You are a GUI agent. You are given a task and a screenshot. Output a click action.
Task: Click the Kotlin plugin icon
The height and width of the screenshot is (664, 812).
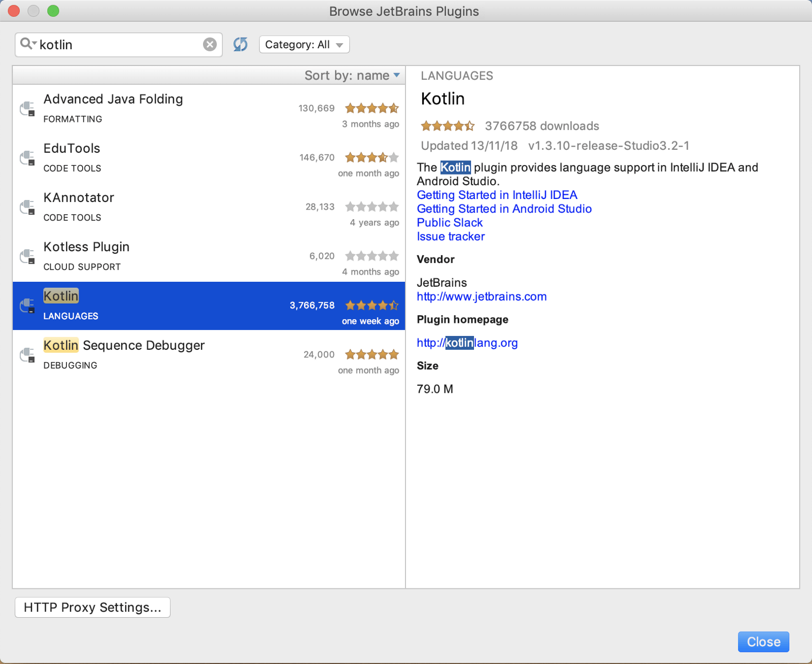pyautogui.click(x=27, y=305)
